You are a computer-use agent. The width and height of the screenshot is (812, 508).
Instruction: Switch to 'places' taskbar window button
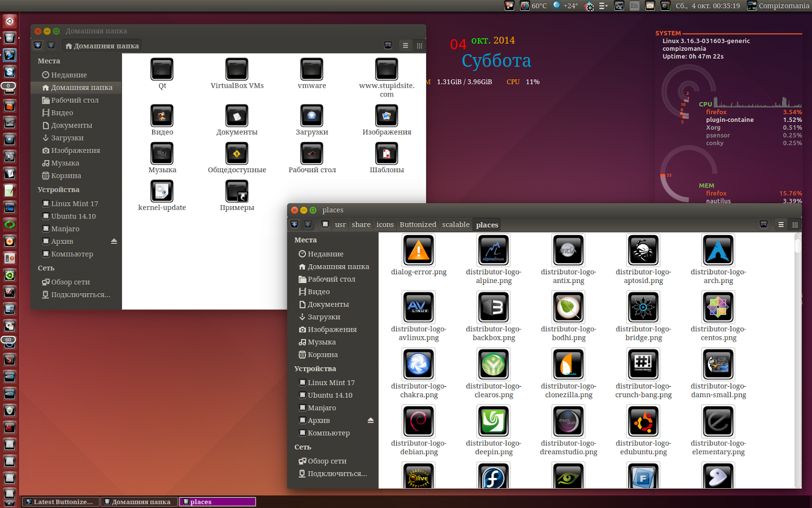pos(218,502)
